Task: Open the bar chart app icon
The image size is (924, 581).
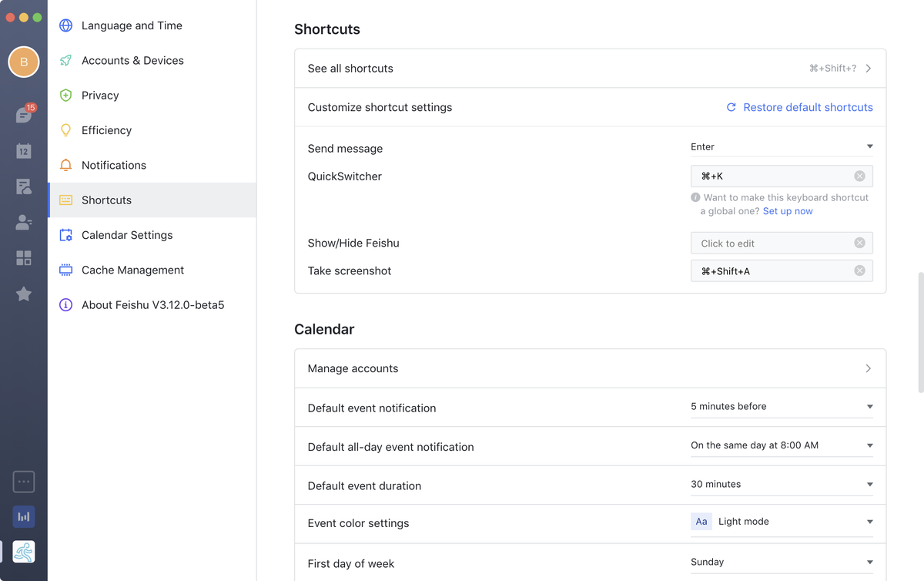Action: click(24, 517)
